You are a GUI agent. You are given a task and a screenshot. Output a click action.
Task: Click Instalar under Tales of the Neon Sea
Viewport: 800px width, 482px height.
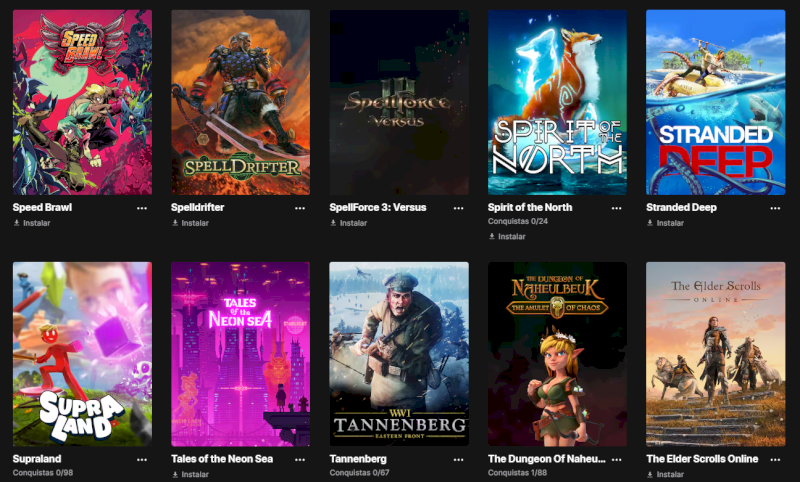click(190, 474)
